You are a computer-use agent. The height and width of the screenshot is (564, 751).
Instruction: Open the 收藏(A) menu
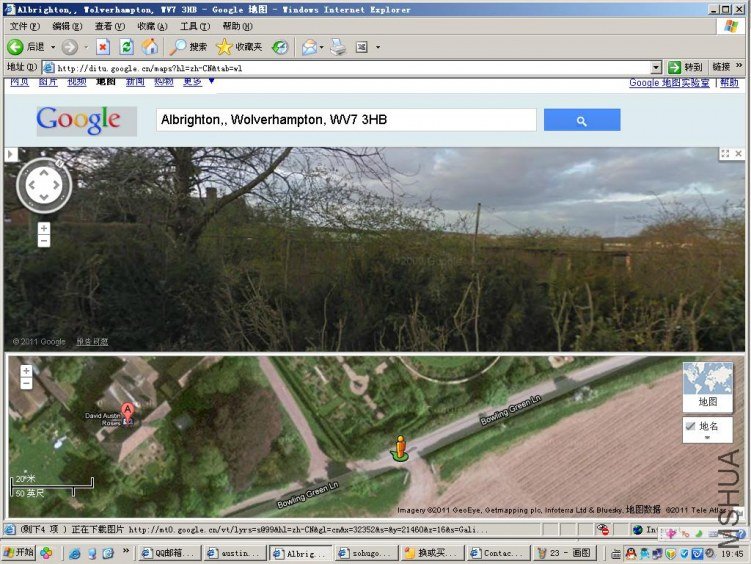click(152, 26)
